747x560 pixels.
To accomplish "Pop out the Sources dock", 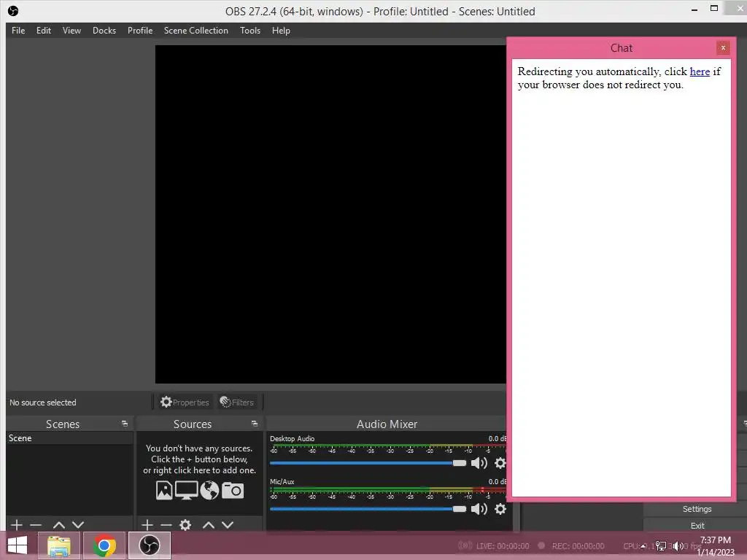I will tap(255, 424).
